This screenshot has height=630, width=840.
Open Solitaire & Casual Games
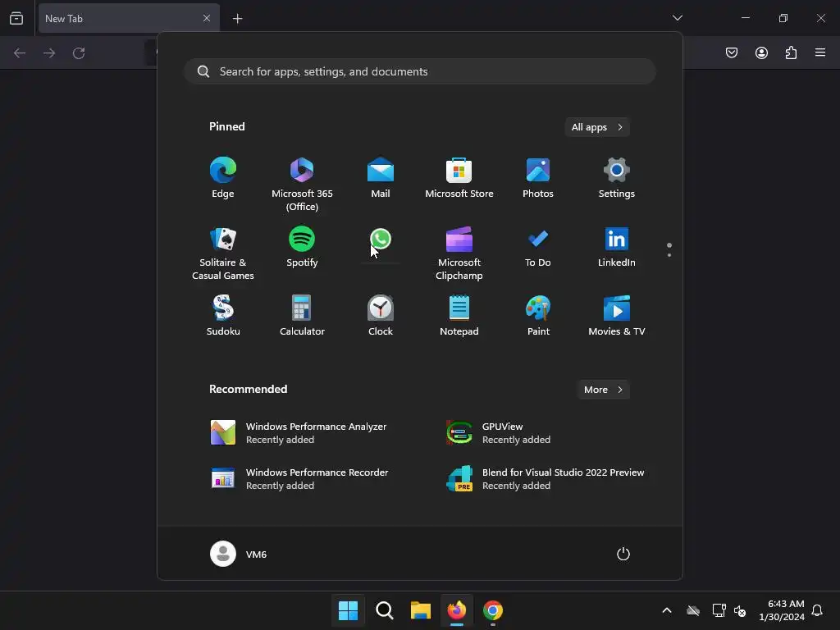tap(223, 253)
